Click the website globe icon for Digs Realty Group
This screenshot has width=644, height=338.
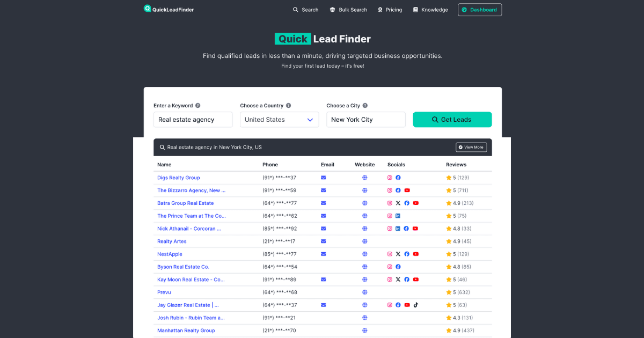[365, 178]
